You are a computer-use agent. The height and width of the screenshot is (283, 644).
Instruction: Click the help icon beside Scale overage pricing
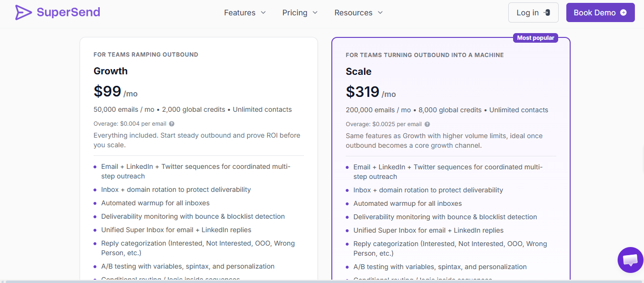coord(427,124)
